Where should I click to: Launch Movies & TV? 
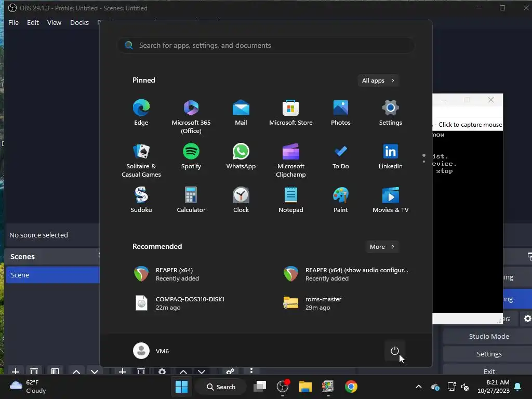[391, 200]
